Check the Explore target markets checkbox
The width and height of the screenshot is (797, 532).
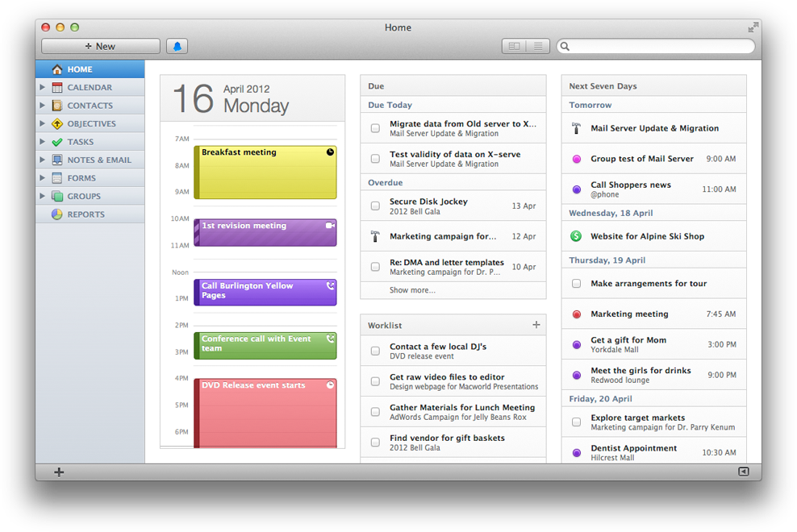pyautogui.click(x=577, y=422)
